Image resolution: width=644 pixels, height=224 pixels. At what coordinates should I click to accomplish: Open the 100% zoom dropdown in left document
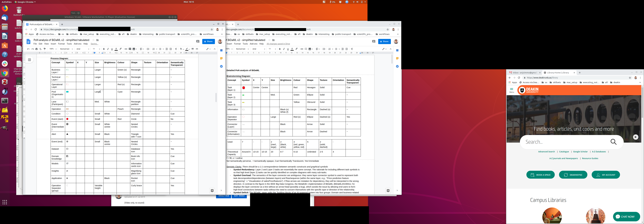point(53,49)
